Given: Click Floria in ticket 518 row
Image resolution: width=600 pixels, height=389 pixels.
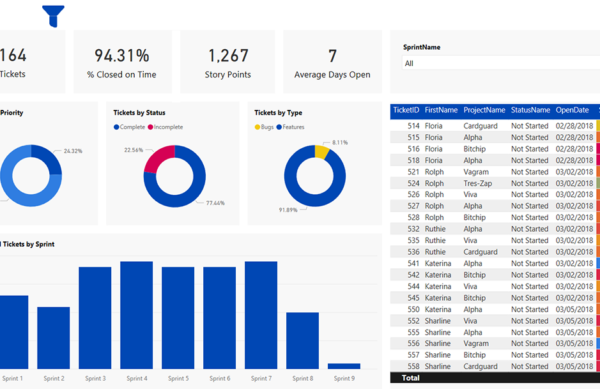Looking at the screenshot, I should pos(434,160).
